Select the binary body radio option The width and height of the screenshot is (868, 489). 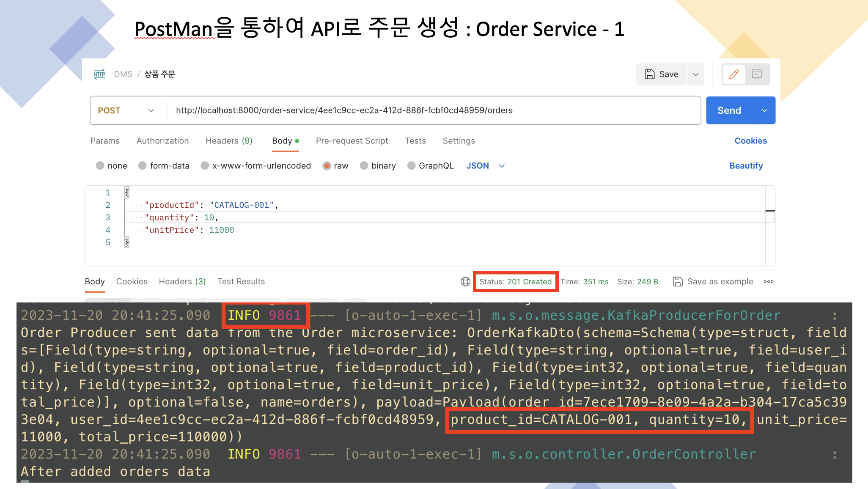364,166
